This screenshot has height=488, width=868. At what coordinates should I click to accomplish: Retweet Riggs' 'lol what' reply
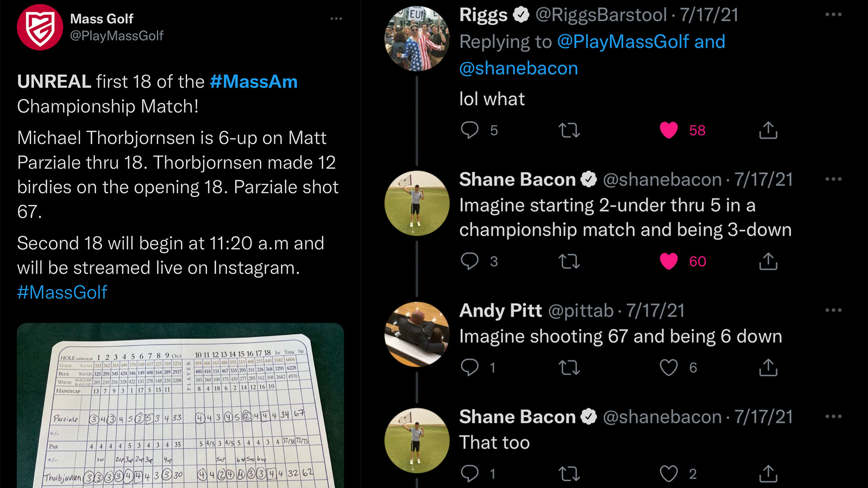[x=569, y=130]
